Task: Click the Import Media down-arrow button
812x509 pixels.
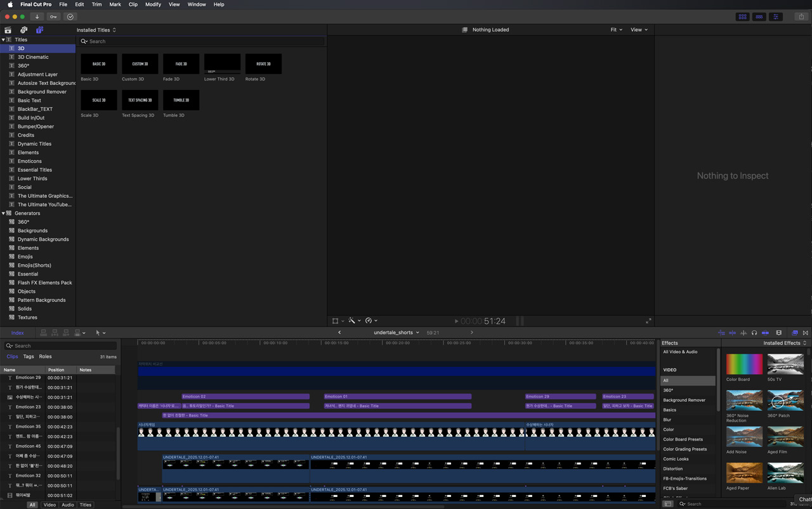Action: coord(37,16)
